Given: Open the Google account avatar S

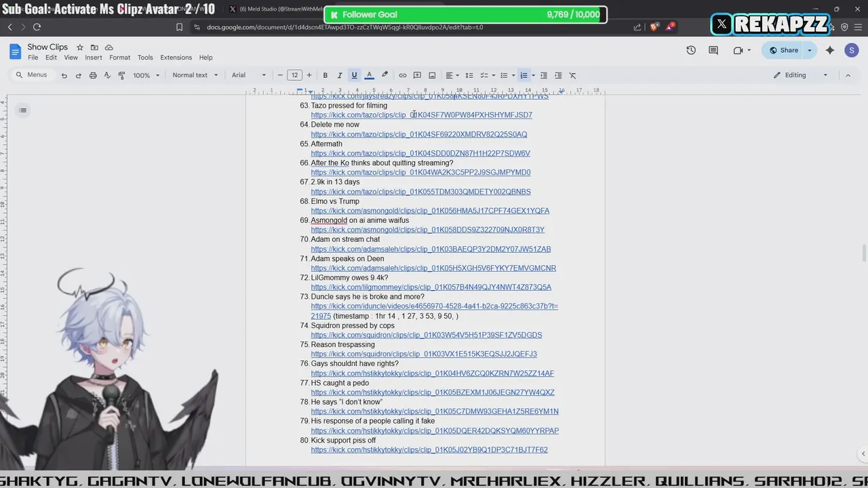Looking at the screenshot, I should pos(852,50).
